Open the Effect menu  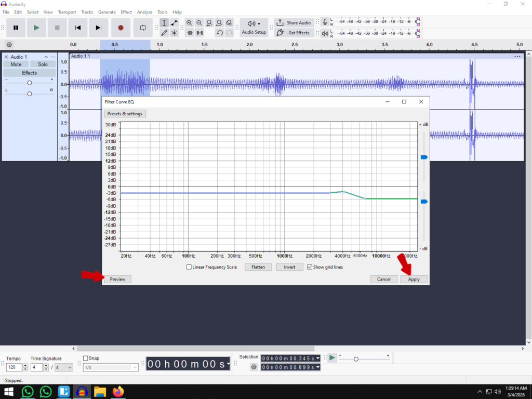point(126,12)
